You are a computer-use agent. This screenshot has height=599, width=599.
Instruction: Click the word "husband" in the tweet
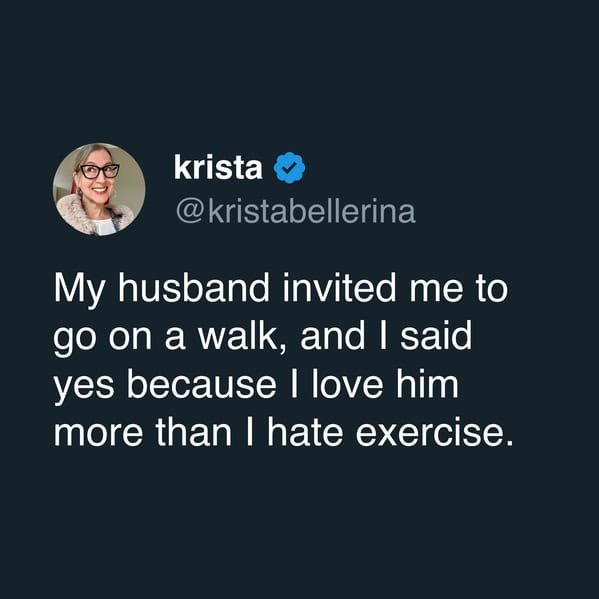pyautogui.click(x=194, y=287)
